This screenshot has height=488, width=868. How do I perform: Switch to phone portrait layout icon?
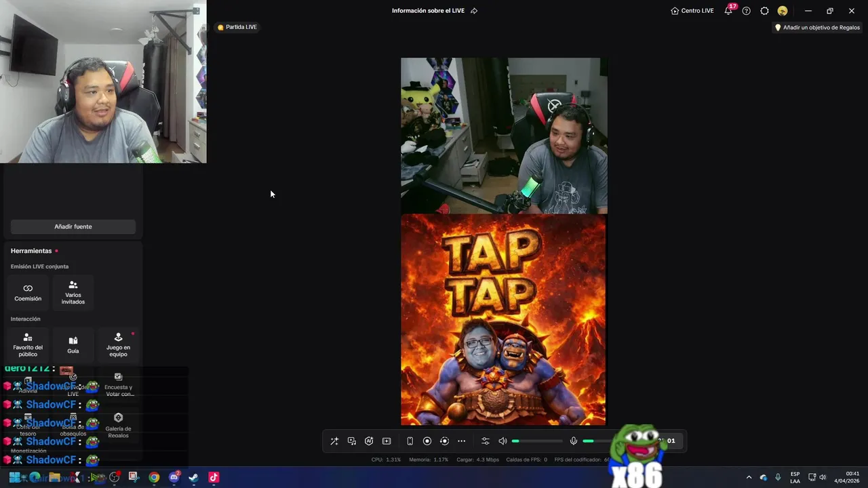[x=410, y=441]
